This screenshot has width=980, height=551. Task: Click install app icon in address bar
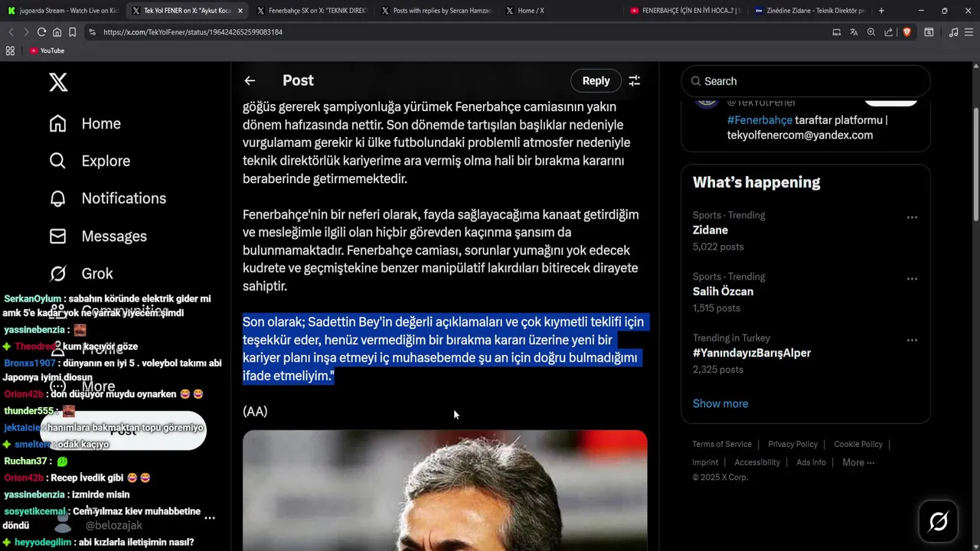coord(836,32)
